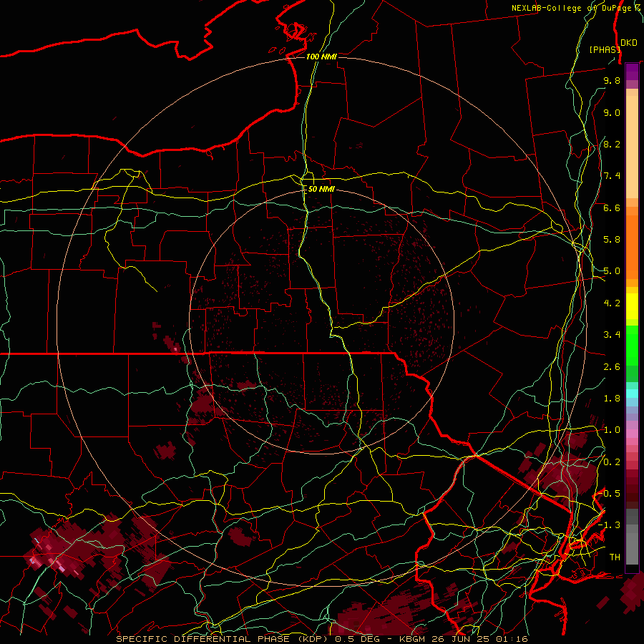Viewport: 644px width, 644px height.
Task: Pick the peach segment of the colorbar
Action: coord(632,148)
